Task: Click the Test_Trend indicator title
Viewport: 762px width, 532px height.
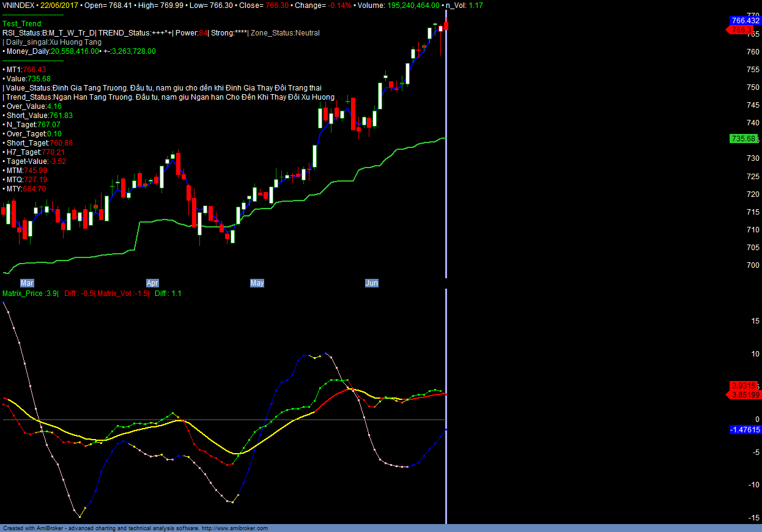Action: coord(23,24)
